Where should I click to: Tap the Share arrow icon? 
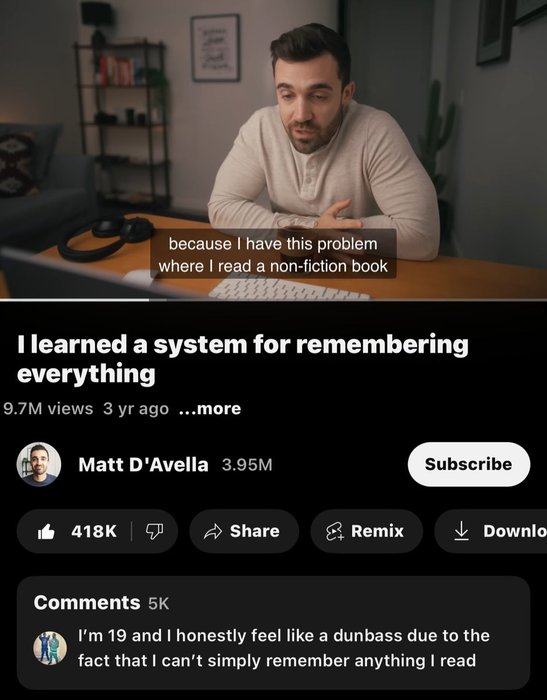(213, 531)
